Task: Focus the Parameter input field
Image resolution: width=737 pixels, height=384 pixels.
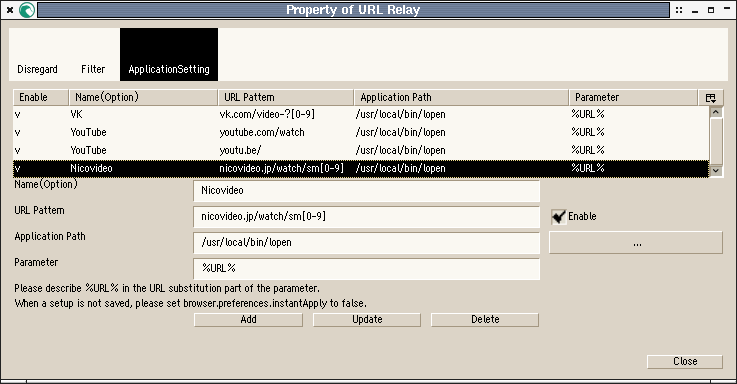Action: tap(366, 268)
